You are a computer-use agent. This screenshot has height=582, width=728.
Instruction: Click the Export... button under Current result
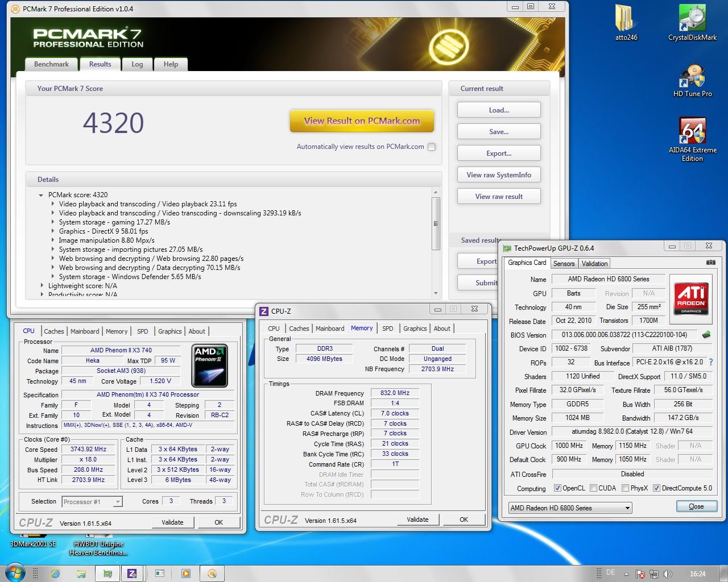point(499,153)
